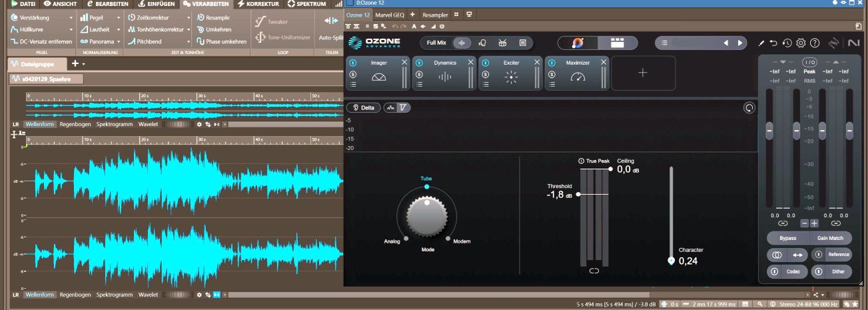Open the Ozone help question mark icon
Image resolution: width=868 pixels, height=310 pixels.
coord(814,43)
